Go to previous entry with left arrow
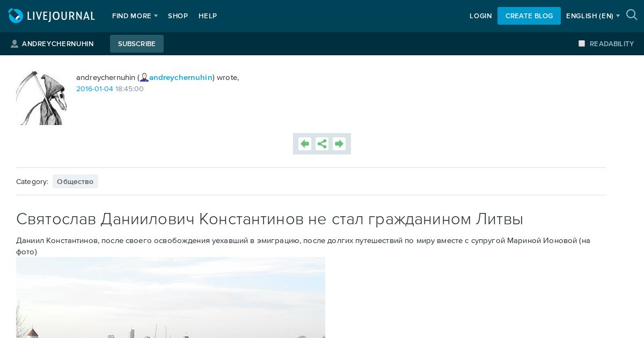 point(305,144)
